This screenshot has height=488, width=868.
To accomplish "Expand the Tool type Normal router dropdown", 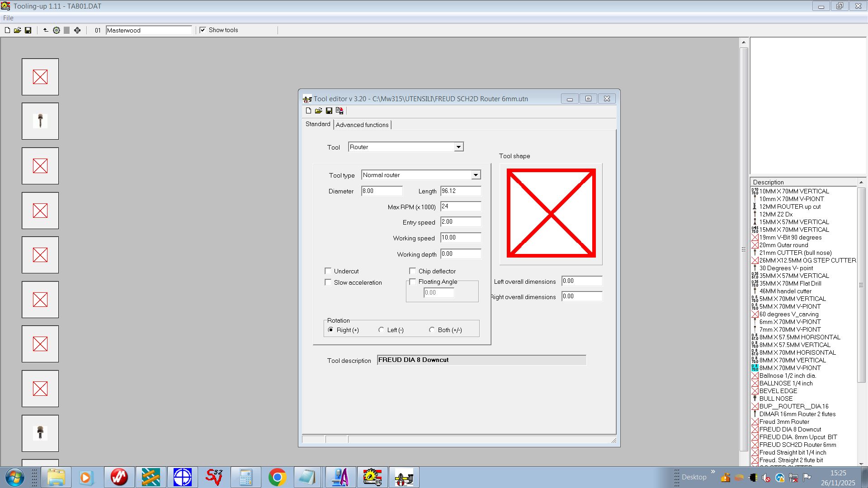I will point(476,175).
